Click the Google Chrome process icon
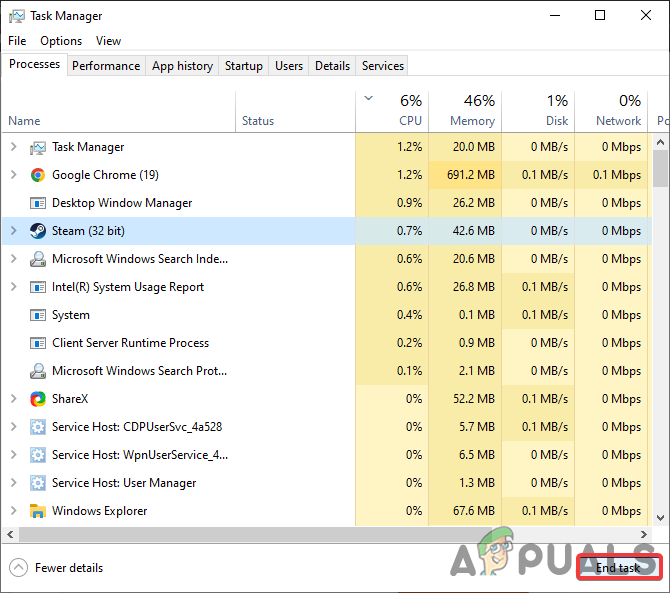The image size is (670, 593). (x=38, y=175)
